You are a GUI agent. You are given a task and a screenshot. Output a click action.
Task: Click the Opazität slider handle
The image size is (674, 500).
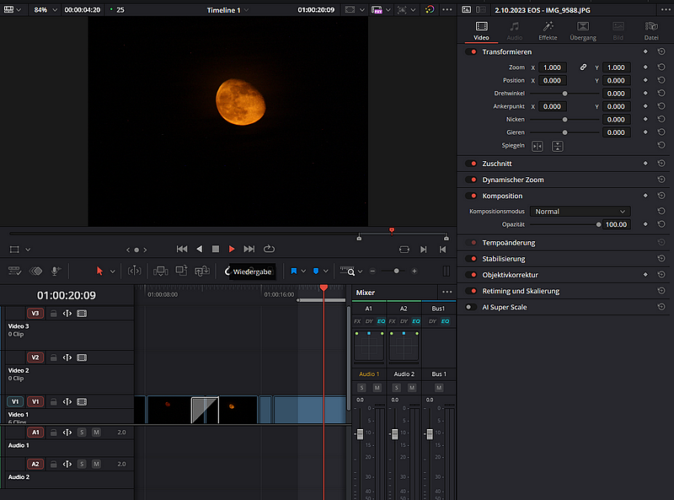coord(599,225)
